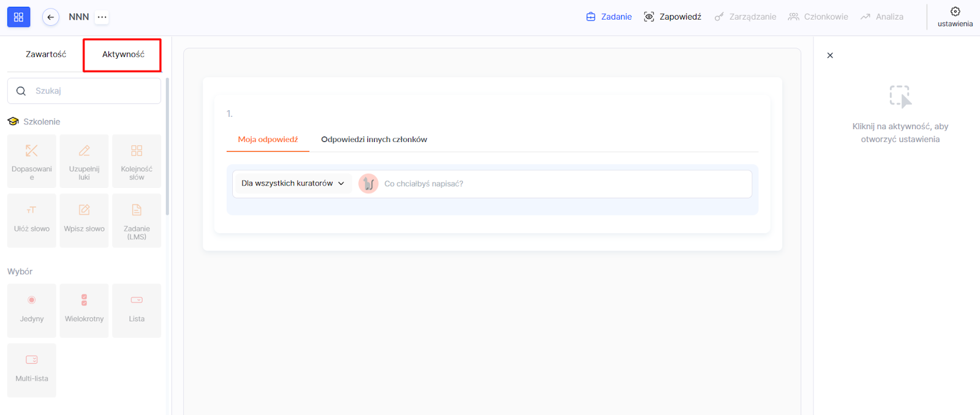
Task: Open the three-dot menu next to NNN
Action: [102, 17]
